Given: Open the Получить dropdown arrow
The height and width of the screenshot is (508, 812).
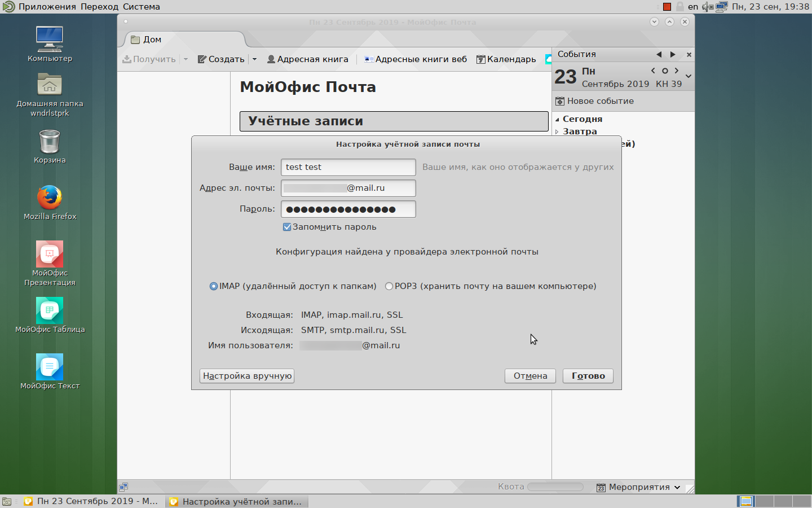Looking at the screenshot, I should coord(186,59).
